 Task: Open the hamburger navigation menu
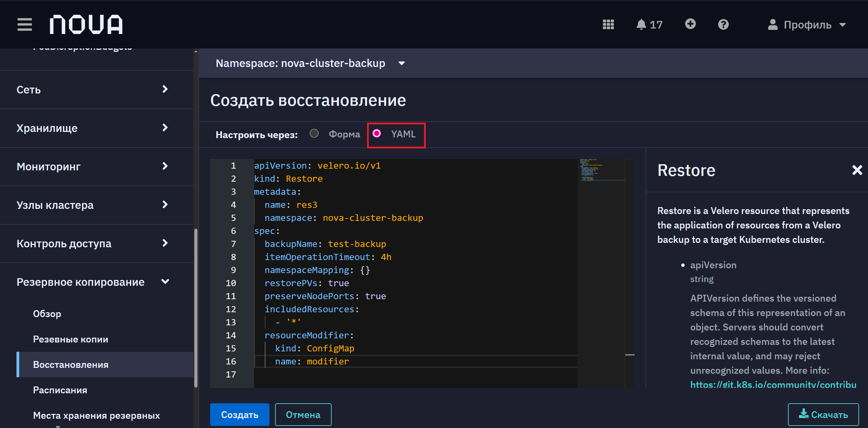(25, 24)
